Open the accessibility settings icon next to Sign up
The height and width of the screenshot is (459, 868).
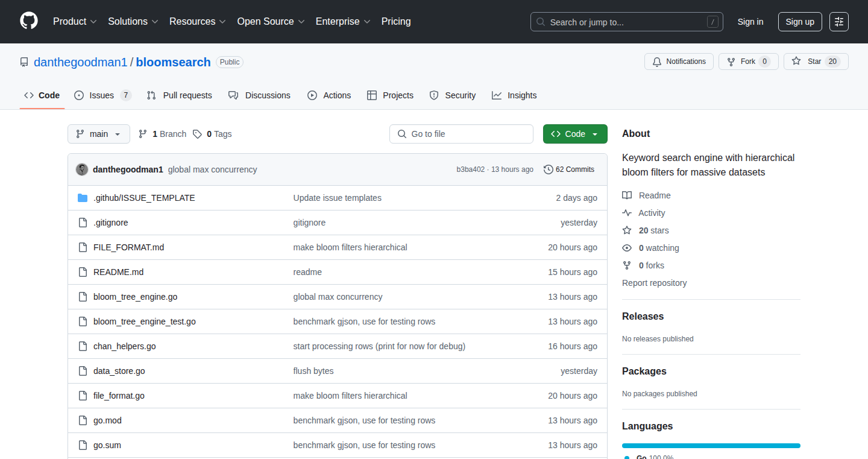pos(839,22)
